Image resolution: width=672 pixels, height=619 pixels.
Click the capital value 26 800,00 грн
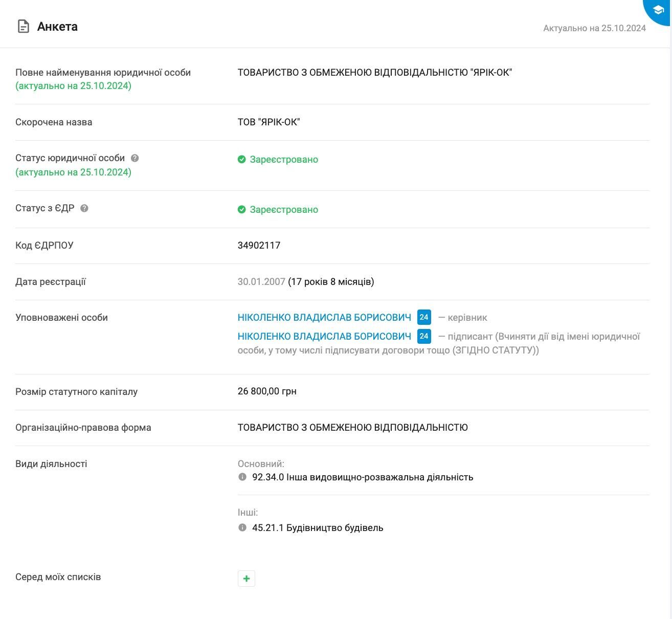click(x=267, y=391)
